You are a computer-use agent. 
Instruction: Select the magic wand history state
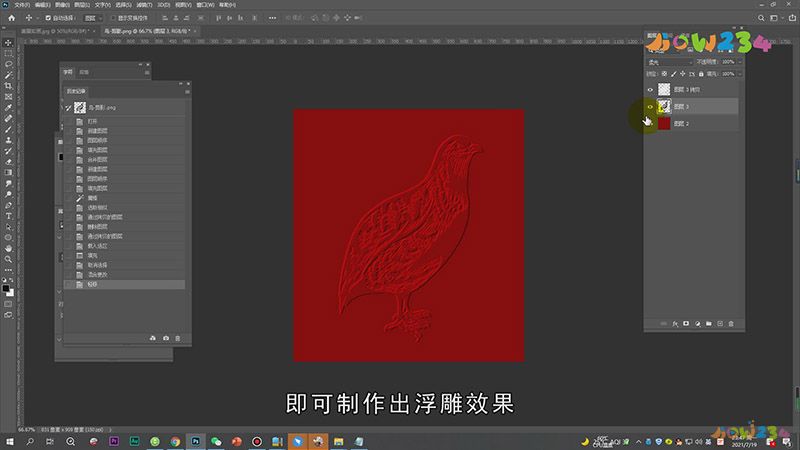[x=125, y=198]
